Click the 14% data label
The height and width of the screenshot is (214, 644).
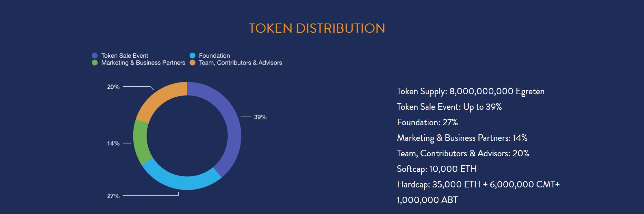click(x=113, y=144)
